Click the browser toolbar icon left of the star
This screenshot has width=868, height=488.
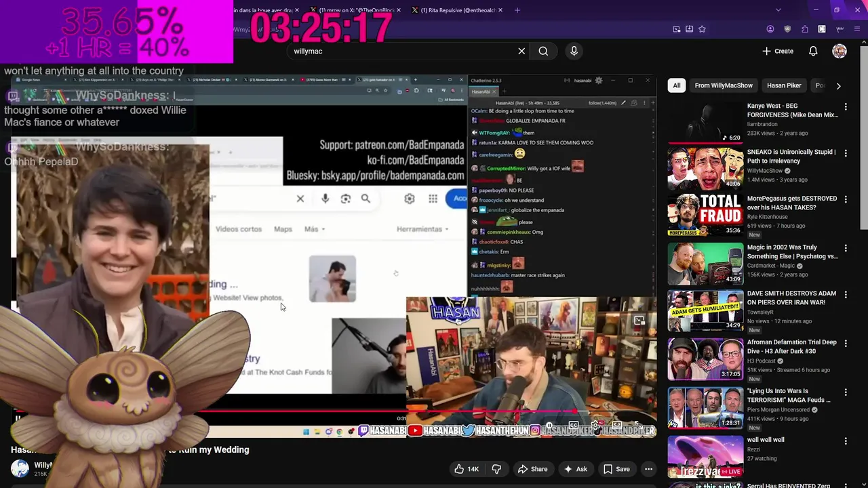[x=689, y=29]
